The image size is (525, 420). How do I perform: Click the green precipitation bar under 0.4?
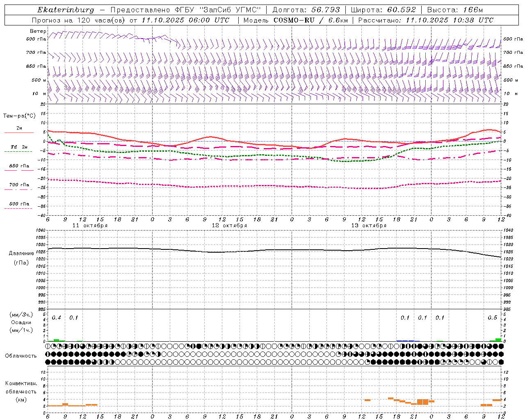pyautogui.click(x=57, y=340)
